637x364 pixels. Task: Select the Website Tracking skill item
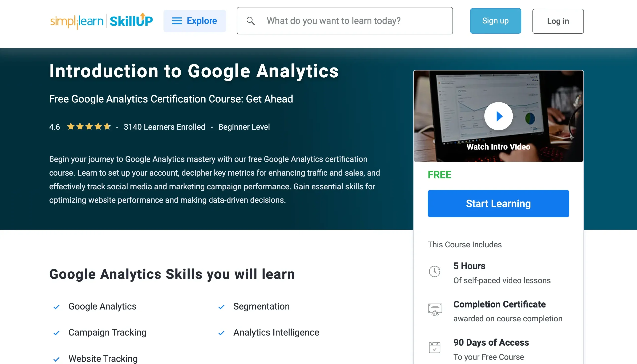pyautogui.click(x=103, y=359)
